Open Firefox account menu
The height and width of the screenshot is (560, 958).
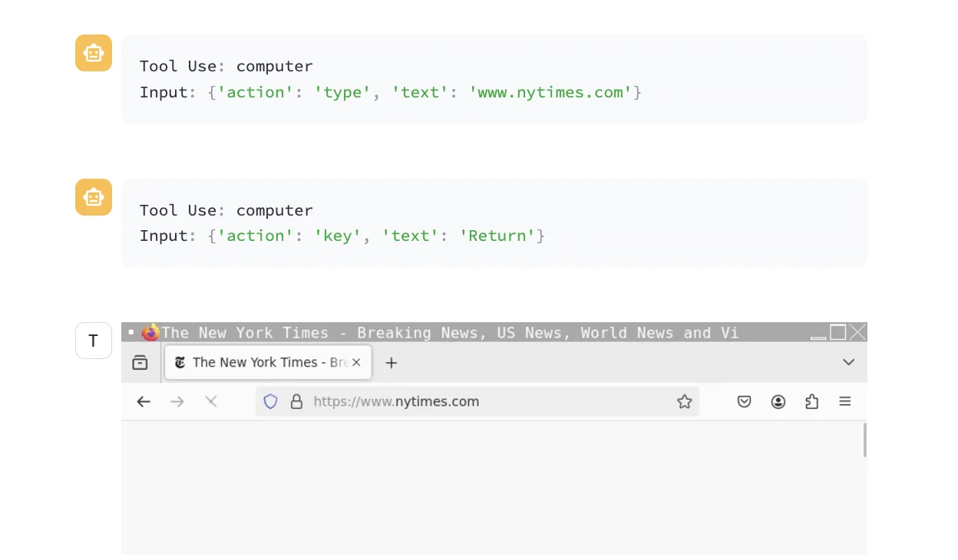point(778,401)
